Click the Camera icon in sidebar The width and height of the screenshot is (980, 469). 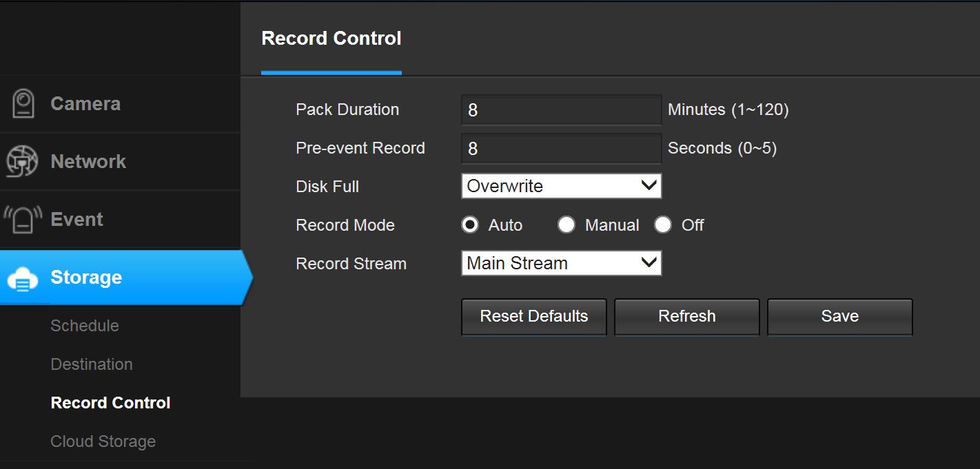pos(23,104)
